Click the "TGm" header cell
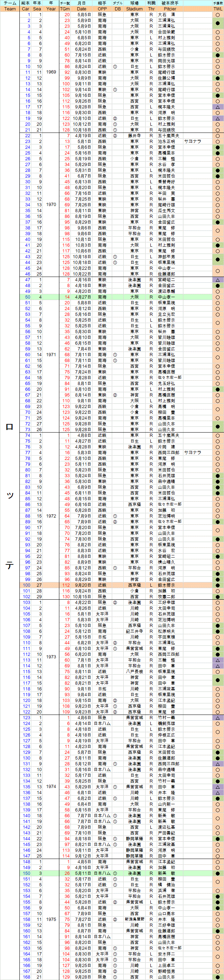 pyautogui.click(x=65, y=9)
